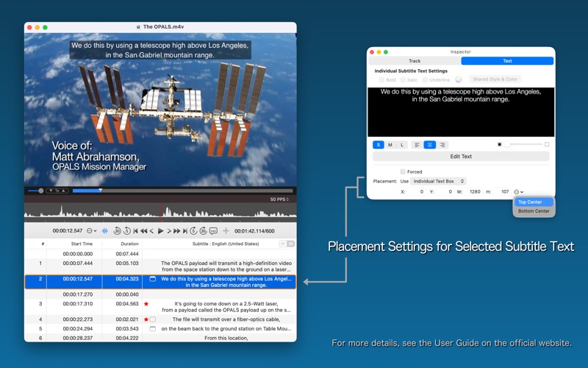This screenshot has height=368, width=588.
Task: Select the row starting at 00:00:00.000
Action: tap(160, 254)
